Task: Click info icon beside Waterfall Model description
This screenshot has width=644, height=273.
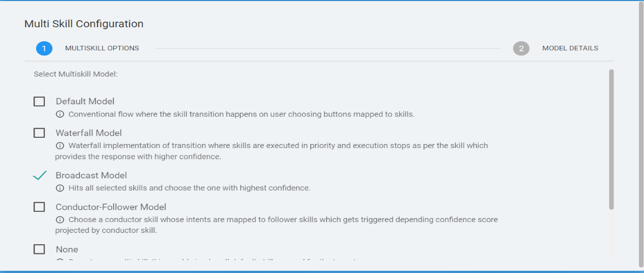Action: coord(60,145)
